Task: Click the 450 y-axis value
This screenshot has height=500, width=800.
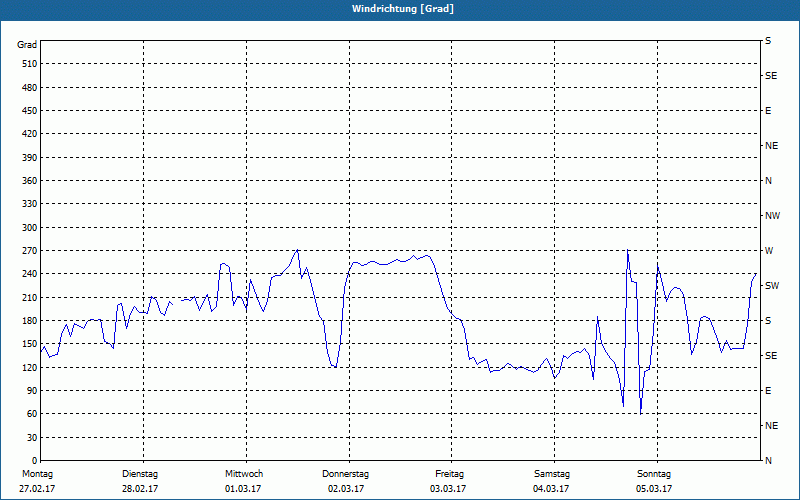Action: pyautogui.click(x=30, y=111)
